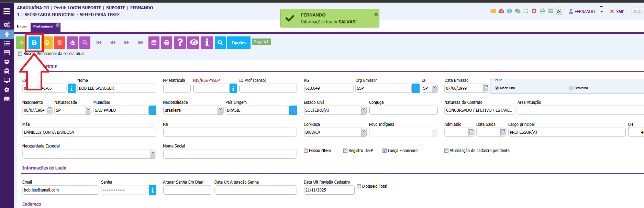The height and width of the screenshot is (208, 644).
Task: Click the Sair logout link
Action: [617, 11]
